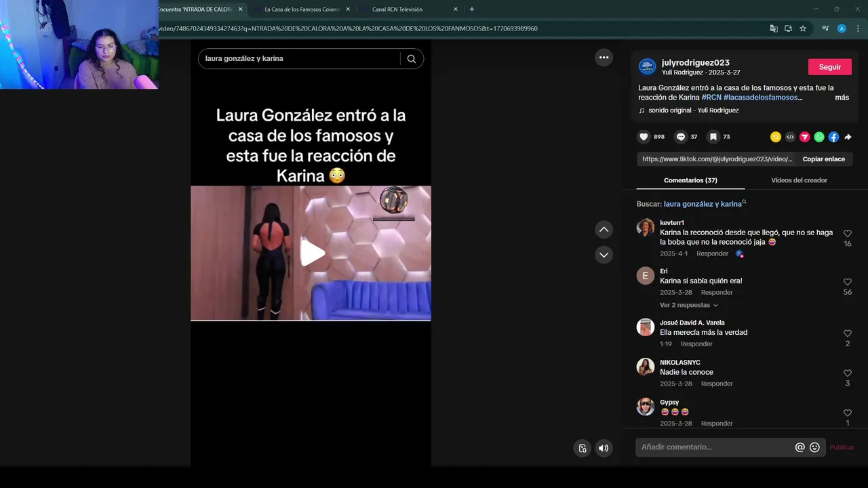The height and width of the screenshot is (488, 868).
Task: Like Eri's comment
Action: pyautogui.click(x=848, y=282)
